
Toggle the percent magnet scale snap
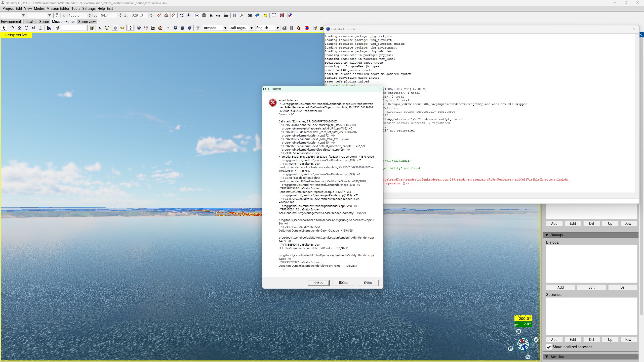(174, 15)
